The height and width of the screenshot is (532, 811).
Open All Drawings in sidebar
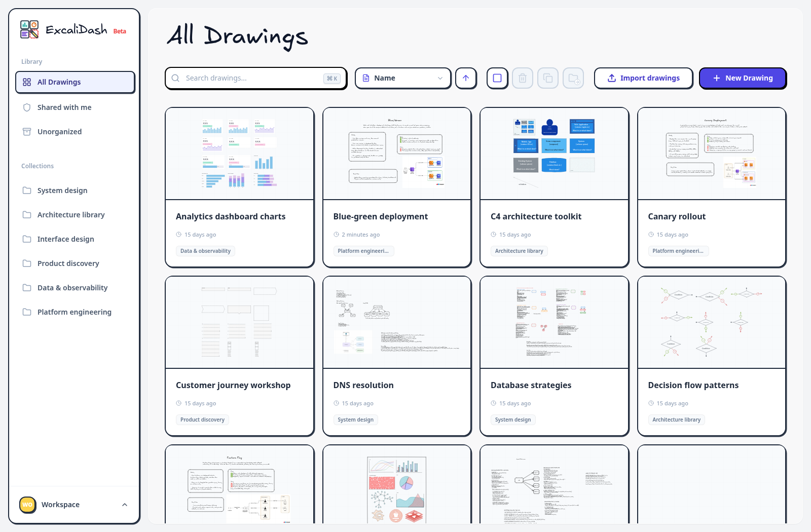(75, 82)
